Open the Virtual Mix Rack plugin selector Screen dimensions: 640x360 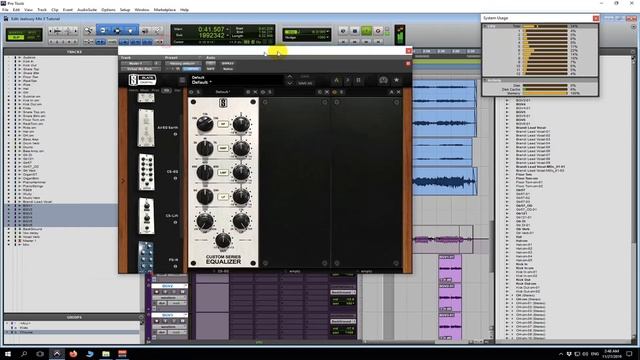pyautogui.click(x=140, y=69)
